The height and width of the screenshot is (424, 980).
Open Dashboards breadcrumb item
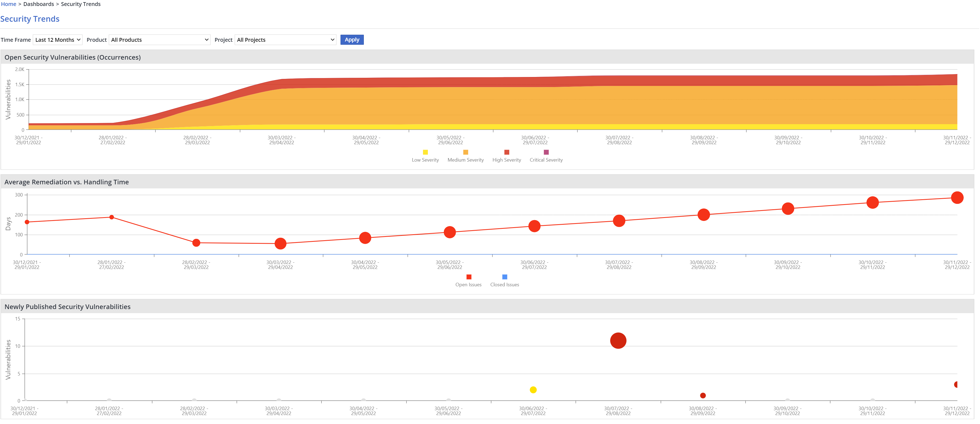[x=39, y=4]
